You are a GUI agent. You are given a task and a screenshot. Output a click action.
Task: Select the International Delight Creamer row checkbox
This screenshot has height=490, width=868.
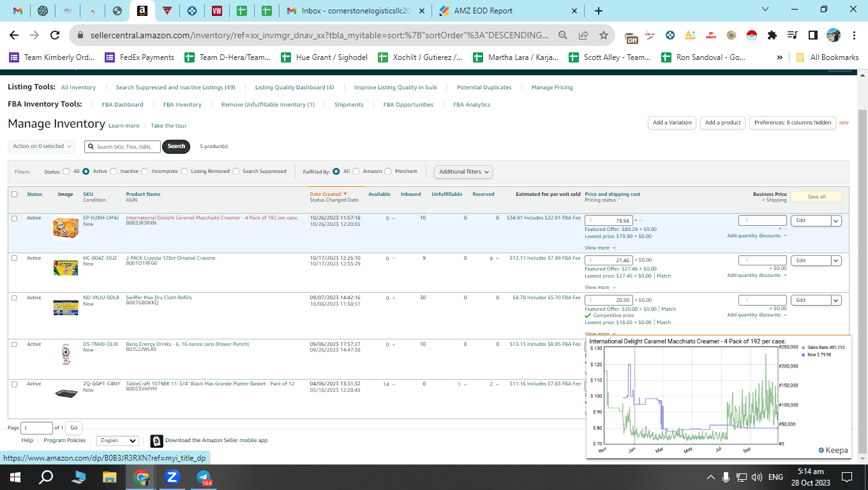[15, 218]
